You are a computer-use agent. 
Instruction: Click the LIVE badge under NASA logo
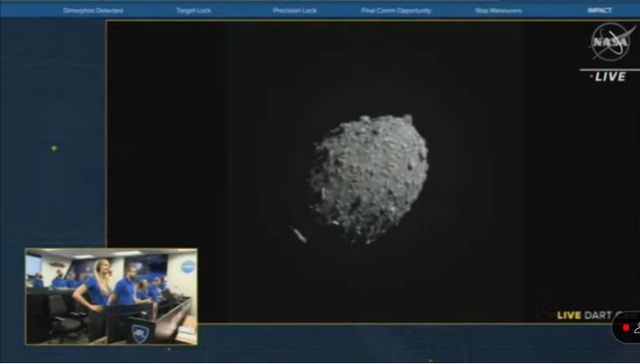610,77
